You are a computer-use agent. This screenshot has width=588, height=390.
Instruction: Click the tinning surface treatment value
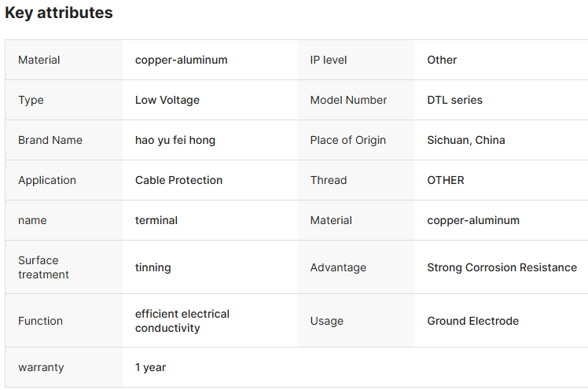153,267
